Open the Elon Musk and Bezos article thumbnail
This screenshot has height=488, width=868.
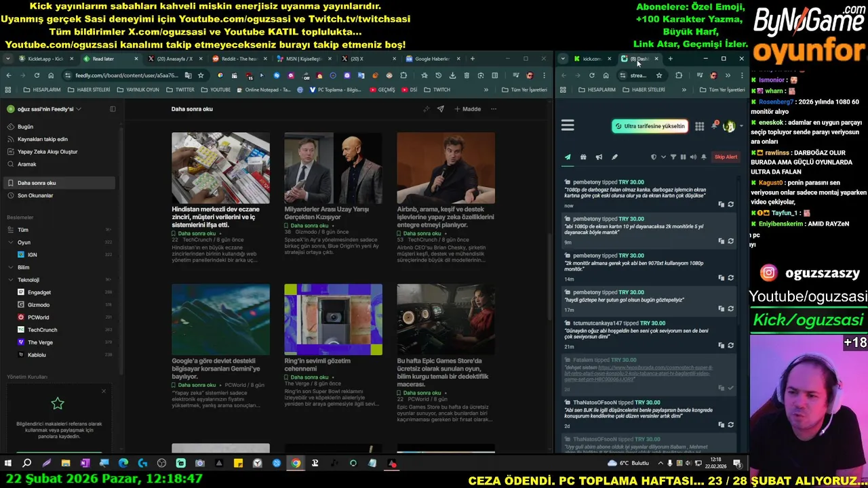(x=333, y=168)
